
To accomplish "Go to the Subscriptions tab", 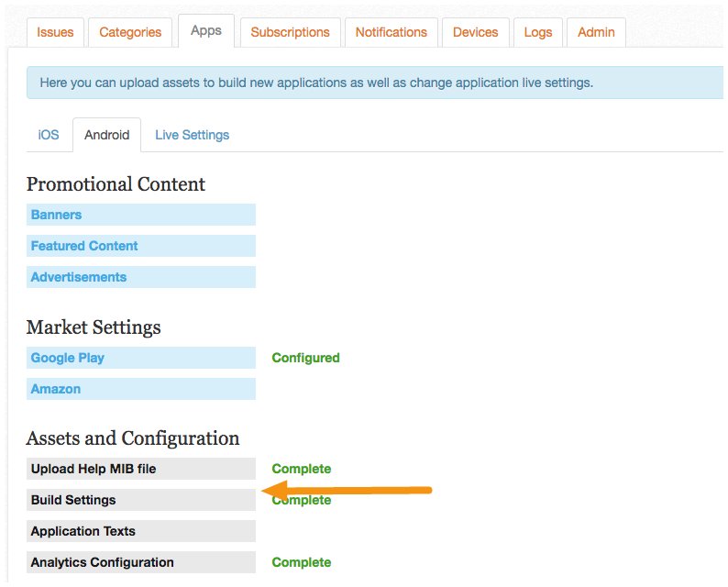I will (290, 32).
